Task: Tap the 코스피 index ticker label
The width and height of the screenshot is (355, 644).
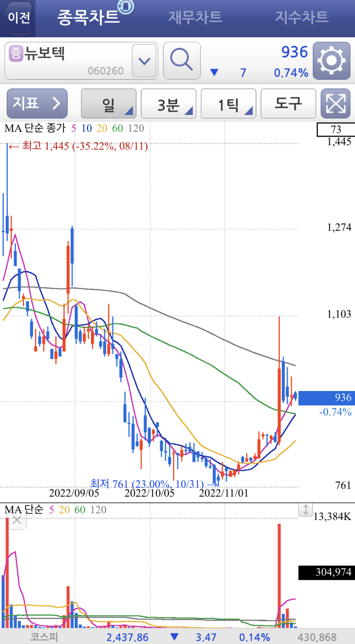Action: pyautogui.click(x=44, y=637)
